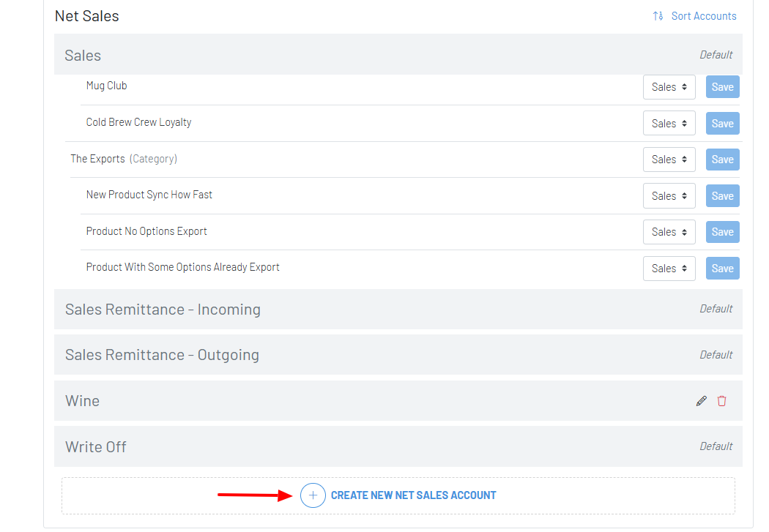Image resolution: width=769 pixels, height=532 pixels.
Task: Open account dropdown for New Product Sync How Fast
Action: (669, 196)
